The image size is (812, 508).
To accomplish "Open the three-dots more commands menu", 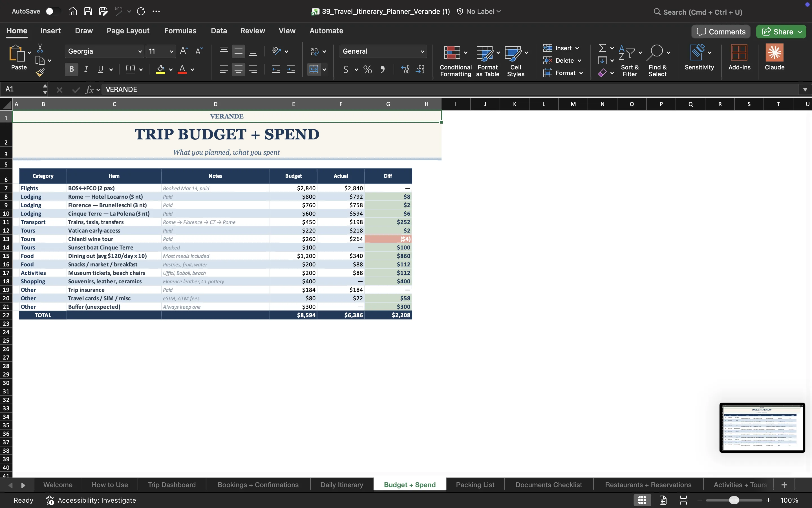I will tap(156, 11).
